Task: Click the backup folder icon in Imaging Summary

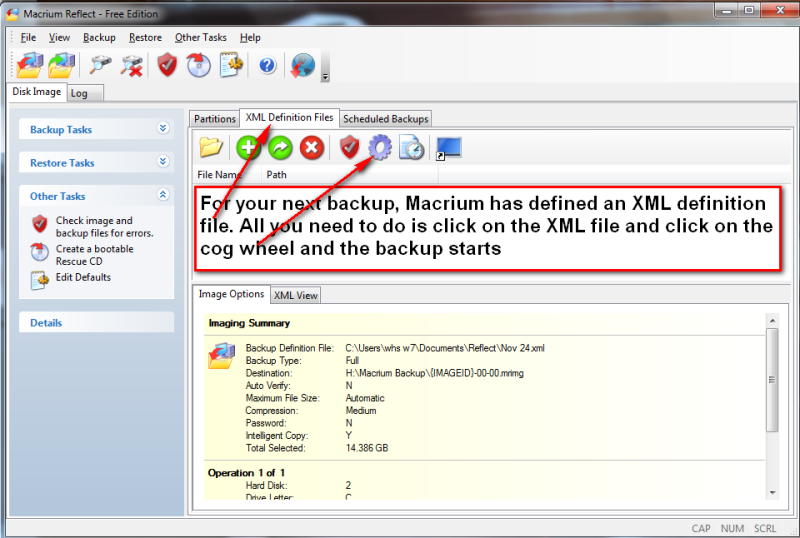Action: click(x=221, y=356)
